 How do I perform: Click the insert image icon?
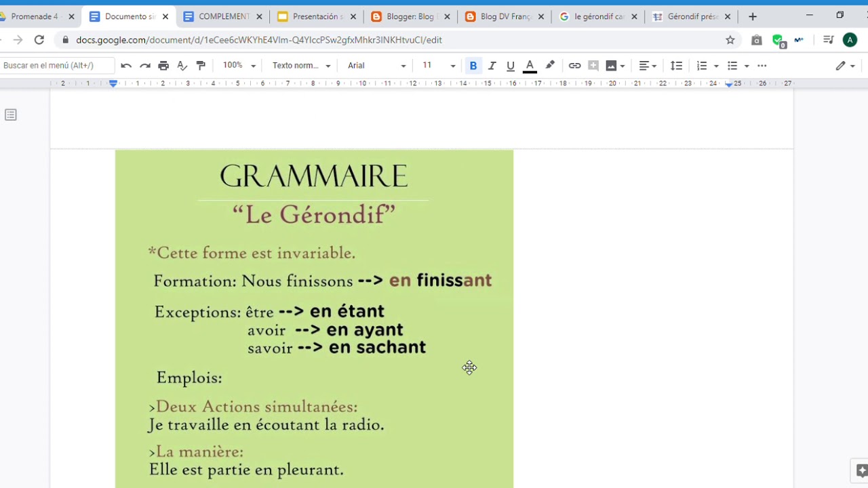611,66
